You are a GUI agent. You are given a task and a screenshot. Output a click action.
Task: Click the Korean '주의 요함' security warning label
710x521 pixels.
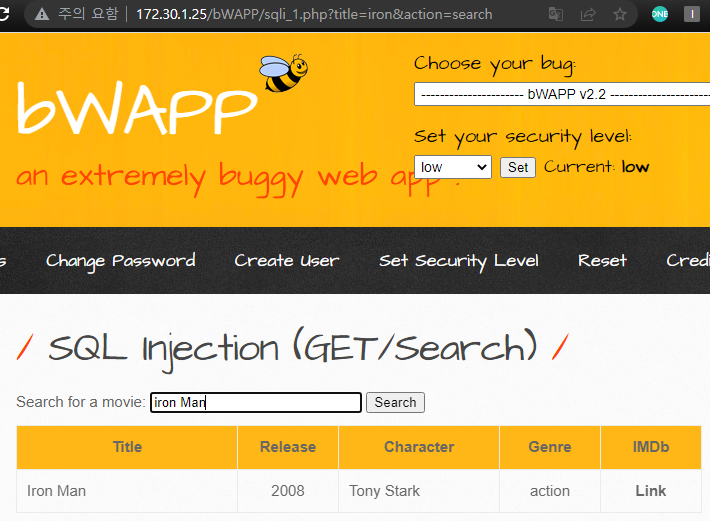(x=88, y=14)
